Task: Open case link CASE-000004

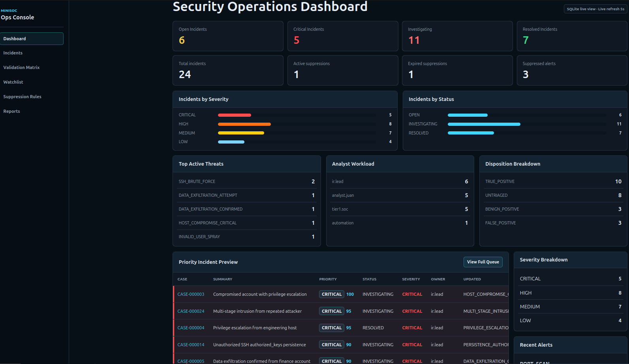Action: coord(191,328)
